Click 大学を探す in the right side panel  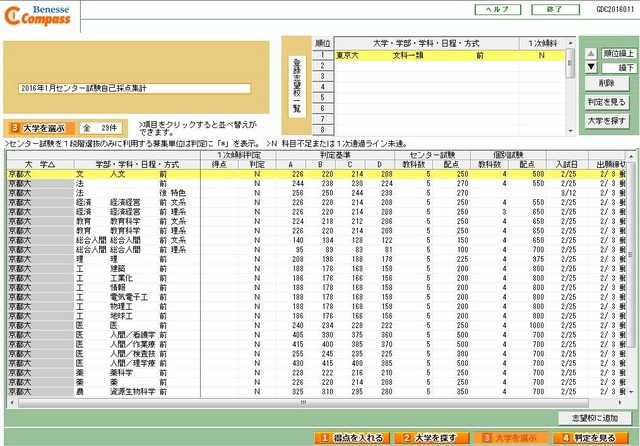[607, 121]
